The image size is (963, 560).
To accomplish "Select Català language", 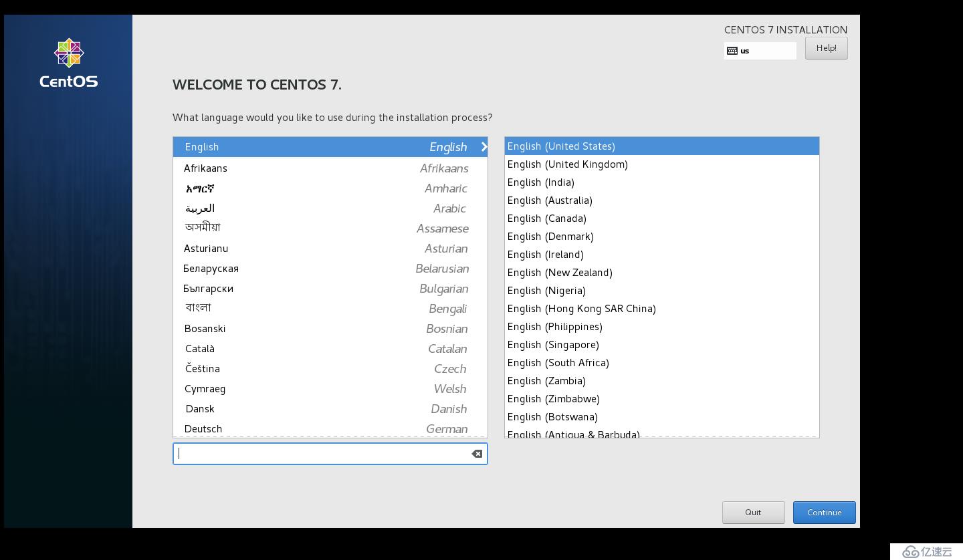I will click(330, 349).
